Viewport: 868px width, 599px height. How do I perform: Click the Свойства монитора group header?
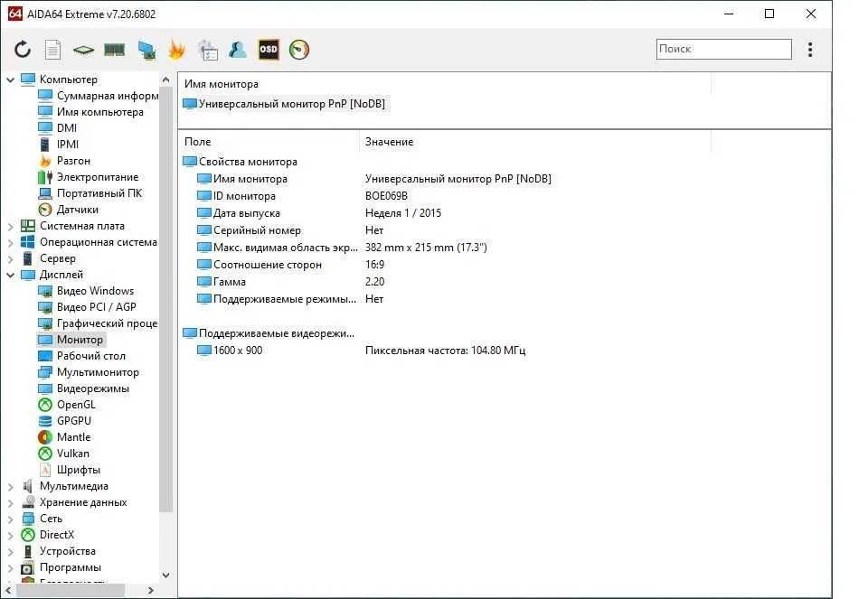(x=241, y=162)
